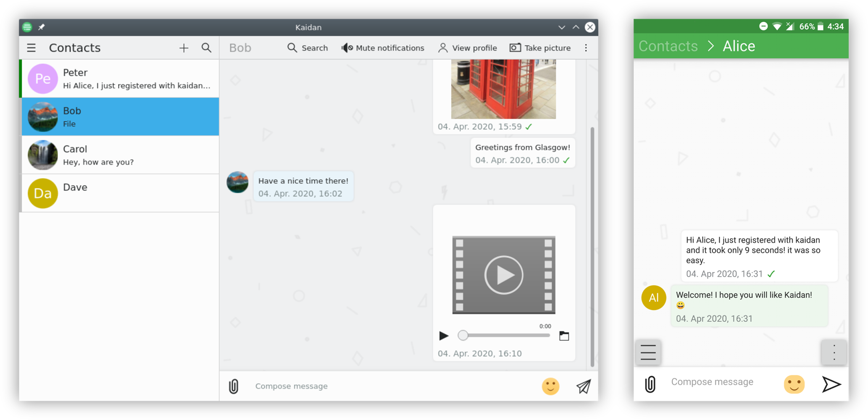View Bob's profile

point(467,48)
